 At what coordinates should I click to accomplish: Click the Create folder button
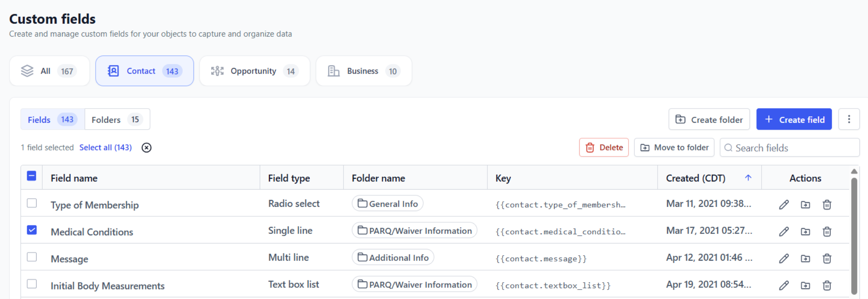709,119
